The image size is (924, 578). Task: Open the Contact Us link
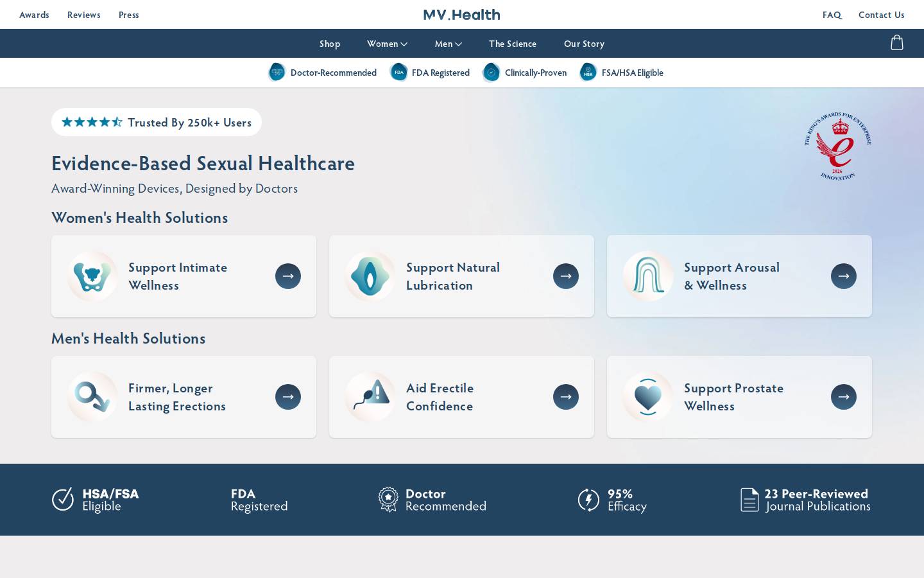tap(882, 15)
